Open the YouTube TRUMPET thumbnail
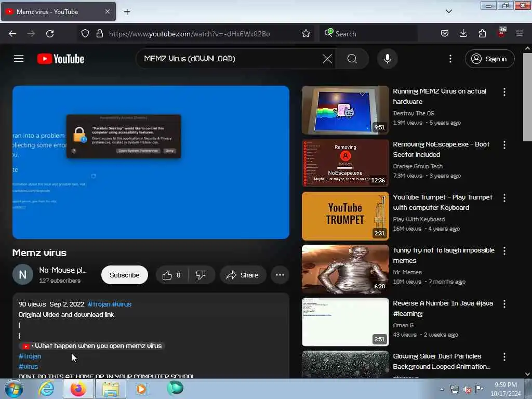Viewport: 532px width, 399px height. (x=345, y=216)
